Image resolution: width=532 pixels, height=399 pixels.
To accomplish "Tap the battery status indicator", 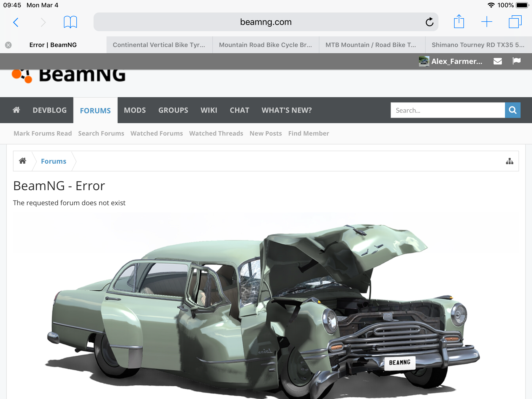I will pos(522,5).
